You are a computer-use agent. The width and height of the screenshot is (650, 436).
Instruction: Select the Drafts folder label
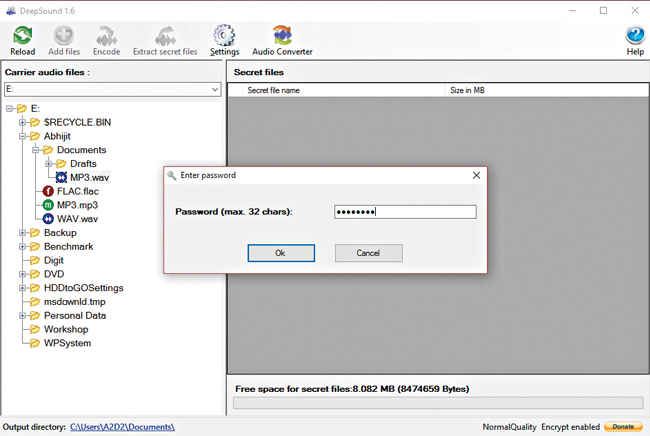83,164
